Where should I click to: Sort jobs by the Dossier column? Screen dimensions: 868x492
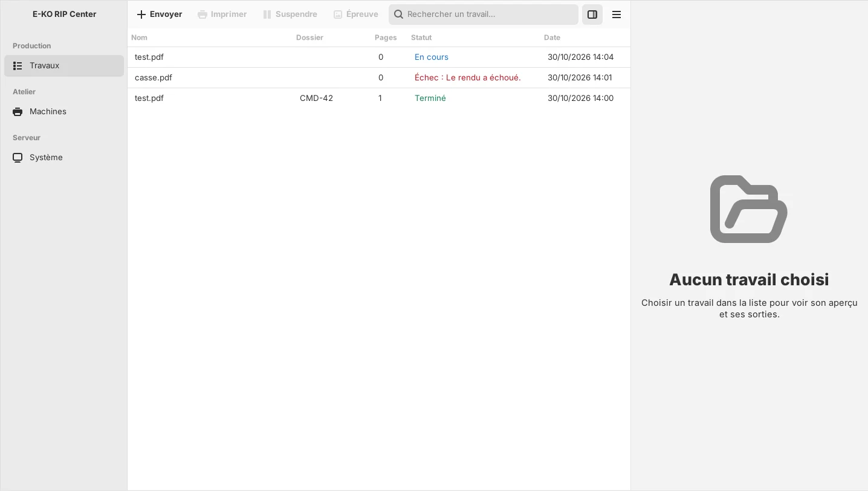(x=309, y=37)
